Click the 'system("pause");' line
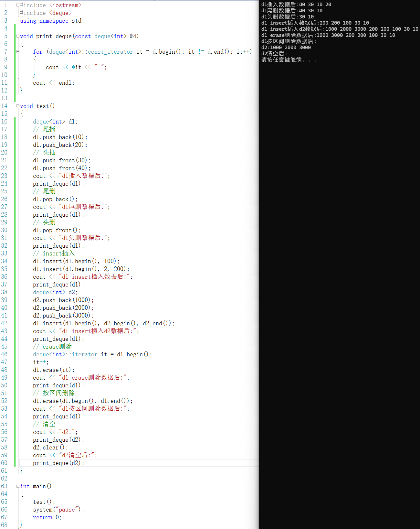 58,510
